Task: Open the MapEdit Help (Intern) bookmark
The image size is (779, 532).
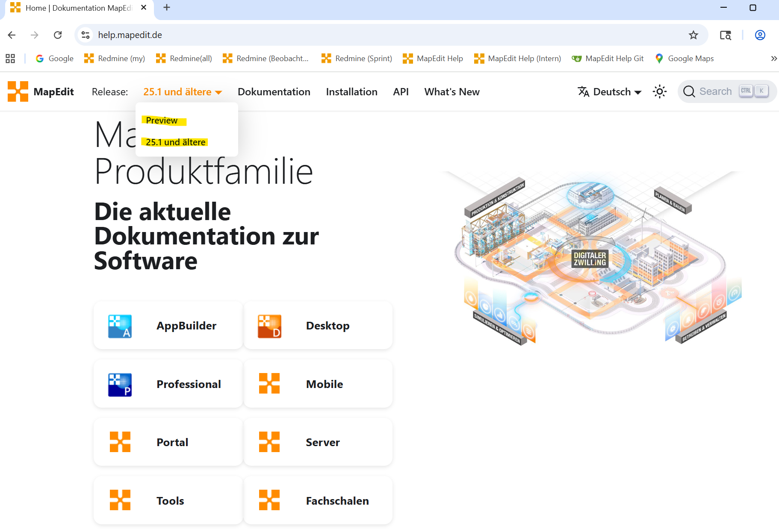Action: (517, 59)
